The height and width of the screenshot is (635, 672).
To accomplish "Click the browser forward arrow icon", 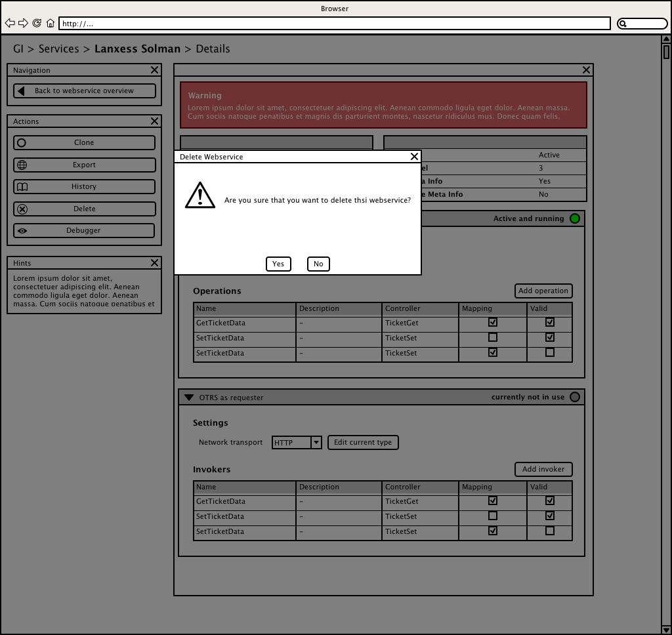I will pos(23,24).
